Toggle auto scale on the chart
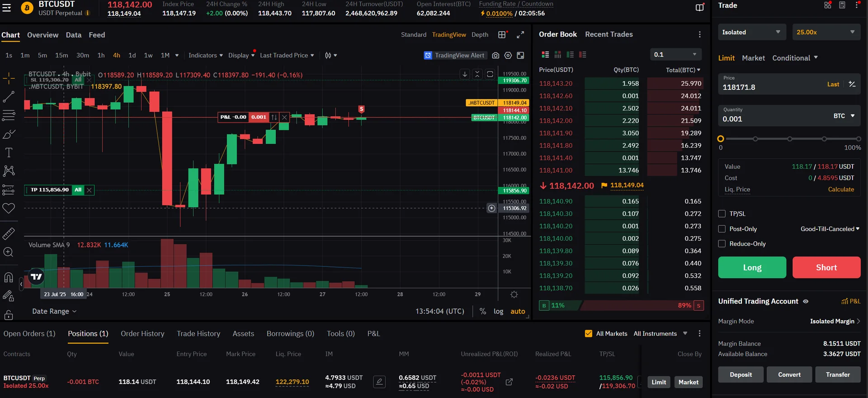Screen dimensions: 868x398 point(518,311)
